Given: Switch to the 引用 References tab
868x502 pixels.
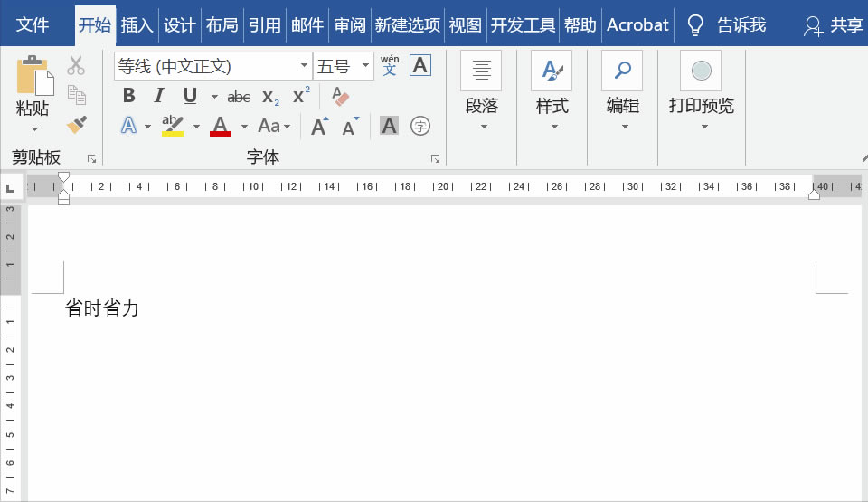Looking at the screenshot, I should point(265,25).
